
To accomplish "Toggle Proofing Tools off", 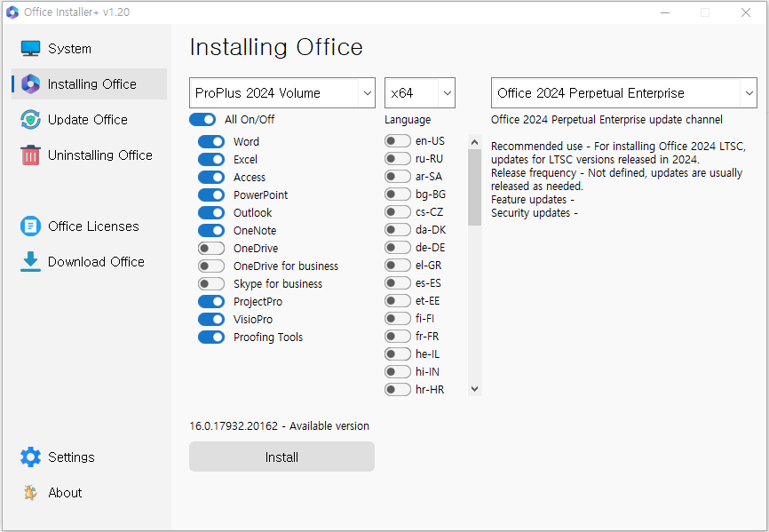I will click(x=211, y=337).
